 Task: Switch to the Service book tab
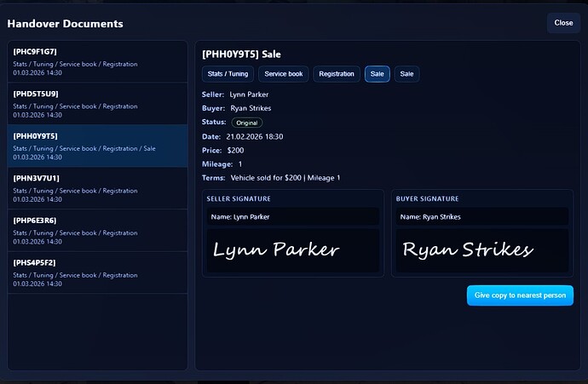click(x=284, y=74)
